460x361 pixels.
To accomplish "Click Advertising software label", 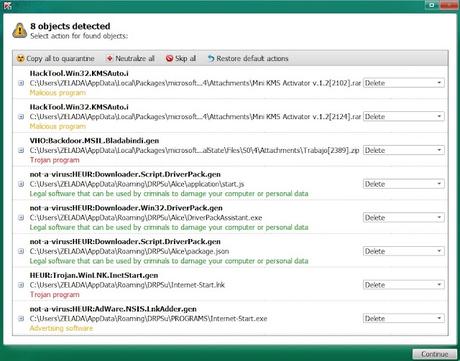I will 61,328.
